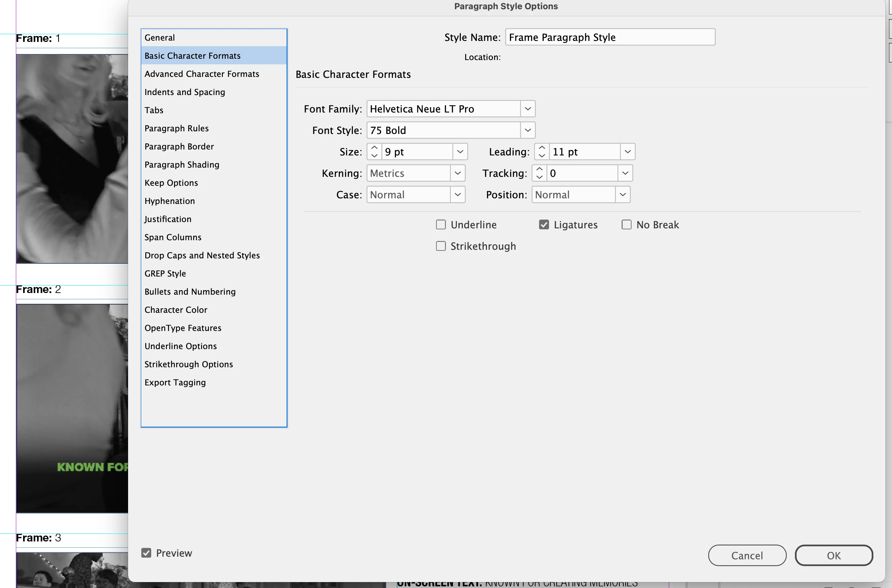892x588 pixels.
Task: Expand the Font Style dropdown
Action: click(x=528, y=130)
